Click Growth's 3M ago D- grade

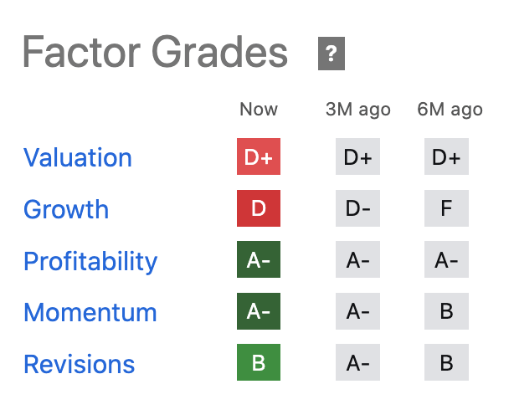click(357, 209)
